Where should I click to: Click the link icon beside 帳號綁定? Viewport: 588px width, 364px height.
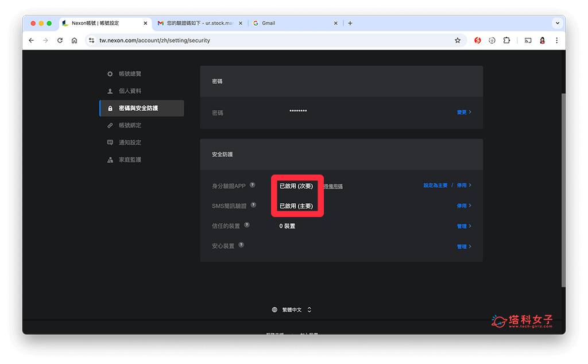click(x=110, y=125)
